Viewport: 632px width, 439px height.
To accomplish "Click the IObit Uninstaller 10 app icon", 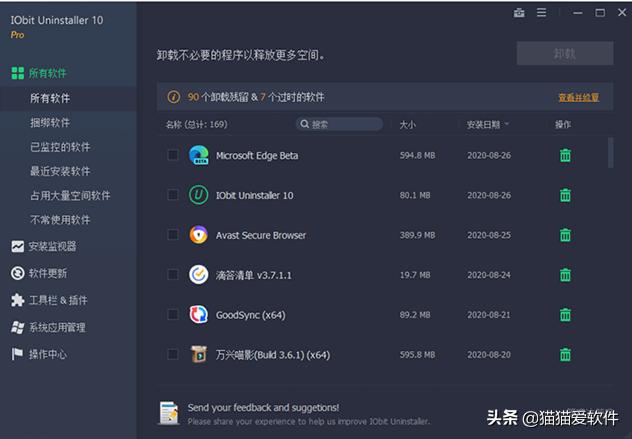I will (x=199, y=195).
